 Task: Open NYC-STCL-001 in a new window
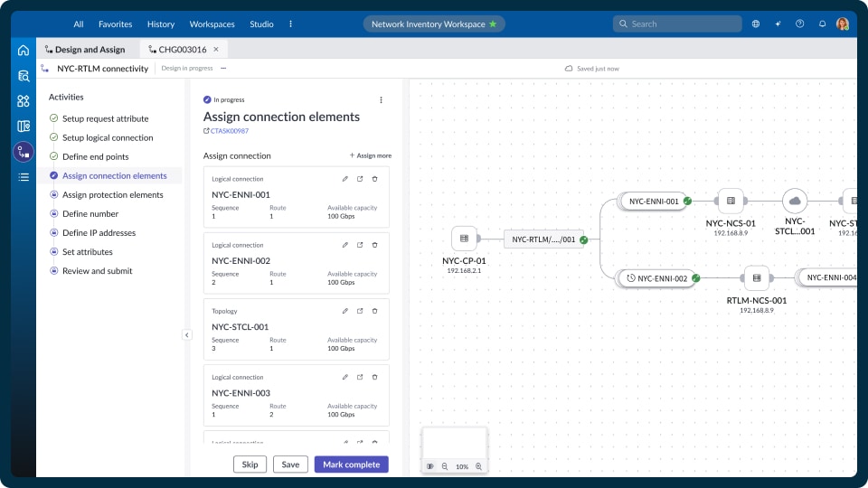360,311
